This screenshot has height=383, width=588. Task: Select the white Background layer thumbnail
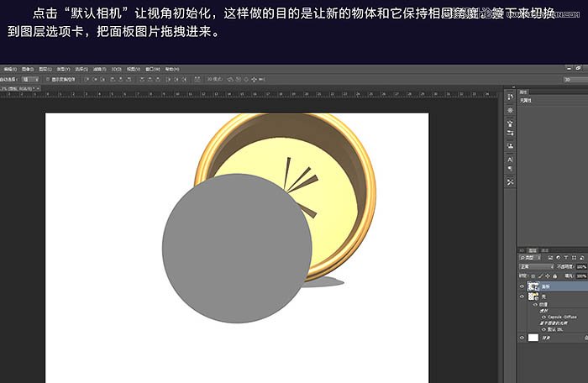point(533,338)
